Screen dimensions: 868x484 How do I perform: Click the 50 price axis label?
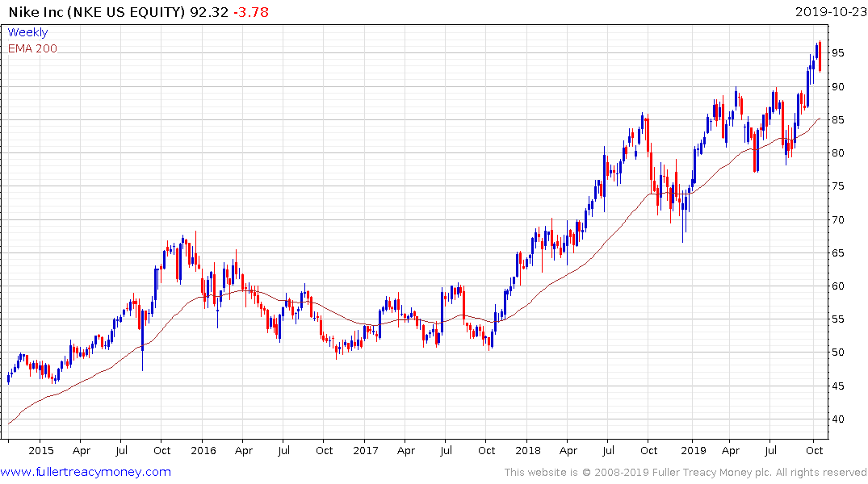pos(837,353)
